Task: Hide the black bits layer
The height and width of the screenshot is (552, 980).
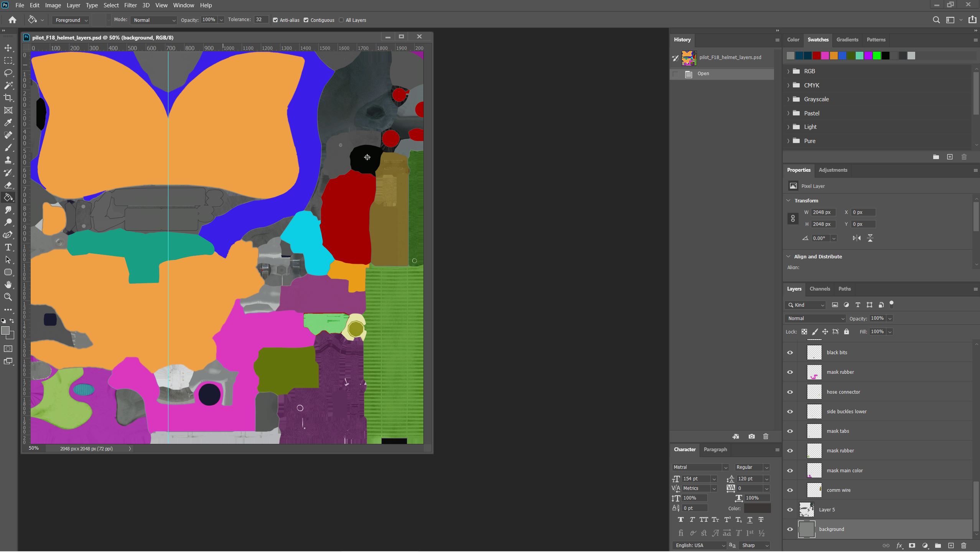Action: (790, 353)
